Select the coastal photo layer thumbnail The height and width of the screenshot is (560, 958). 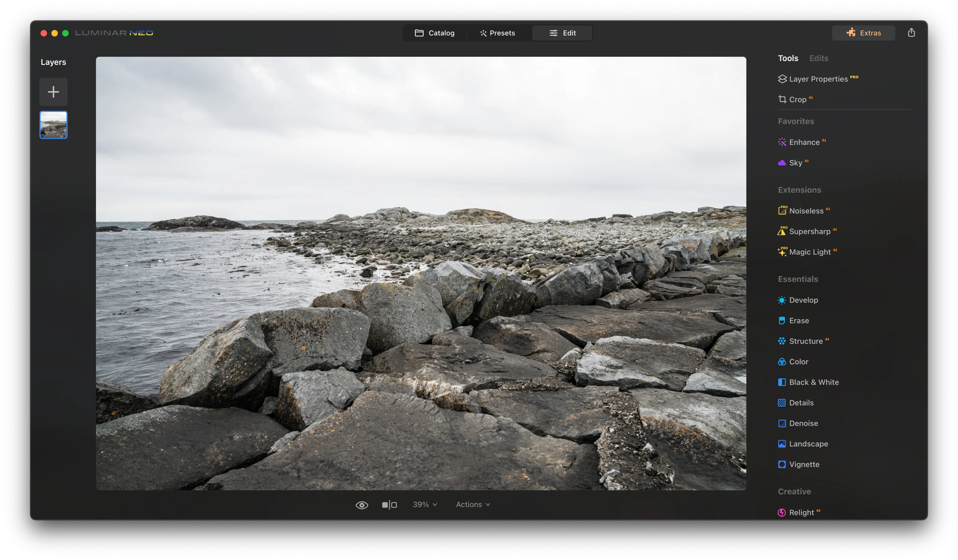click(53, 125)
